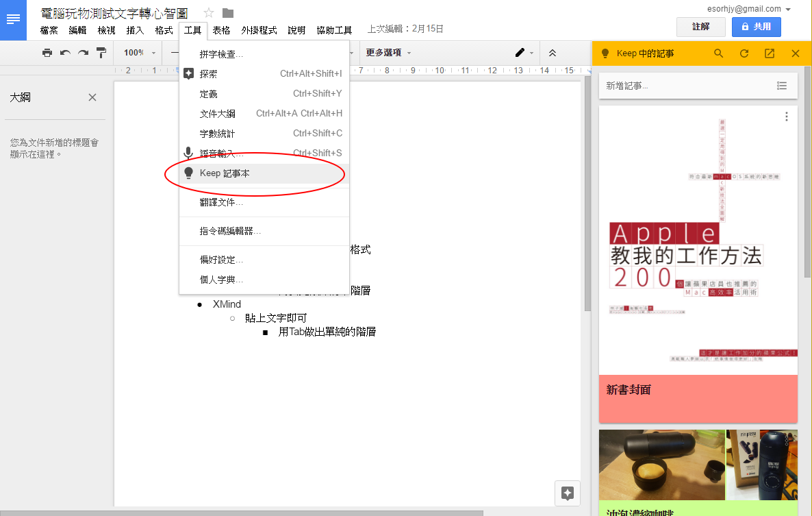
Task: Start 語音輸入 from menu
Action: point(264,153)
